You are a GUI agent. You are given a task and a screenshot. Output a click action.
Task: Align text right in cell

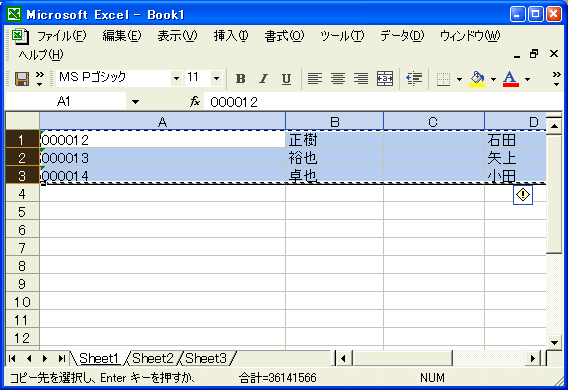pyautogui.click(x=361, y=79)
